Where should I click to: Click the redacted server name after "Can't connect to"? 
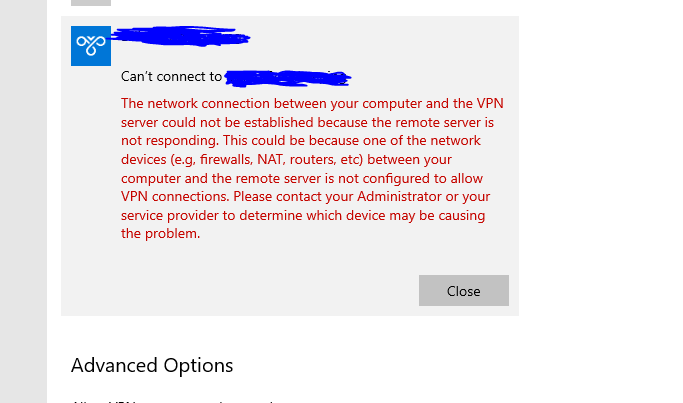(288, 75)
